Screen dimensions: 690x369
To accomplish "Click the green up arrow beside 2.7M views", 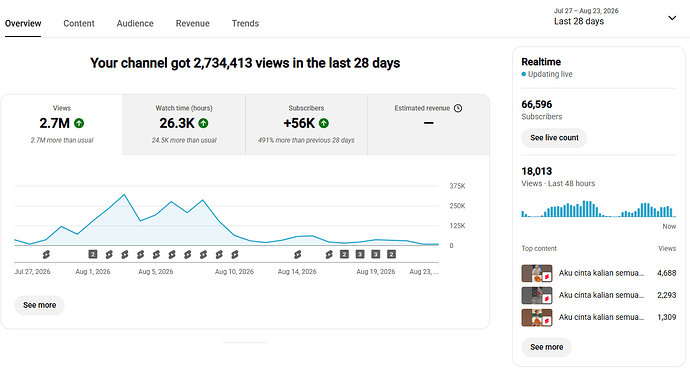I will click(79, 123).
